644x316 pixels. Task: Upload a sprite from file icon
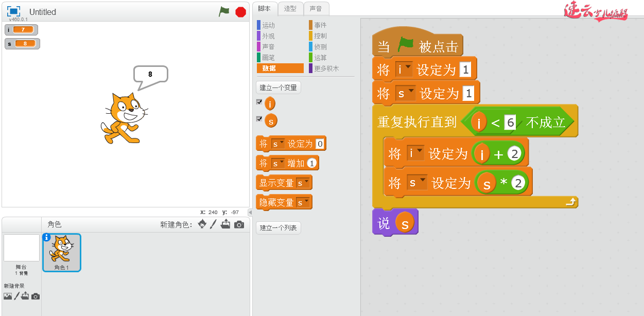226,224
